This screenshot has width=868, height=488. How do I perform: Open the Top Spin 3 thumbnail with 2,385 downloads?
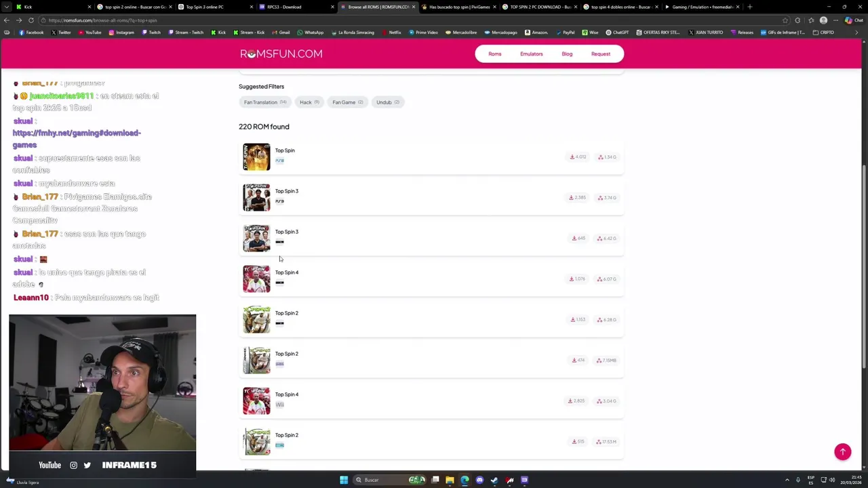tap(256, 198)
